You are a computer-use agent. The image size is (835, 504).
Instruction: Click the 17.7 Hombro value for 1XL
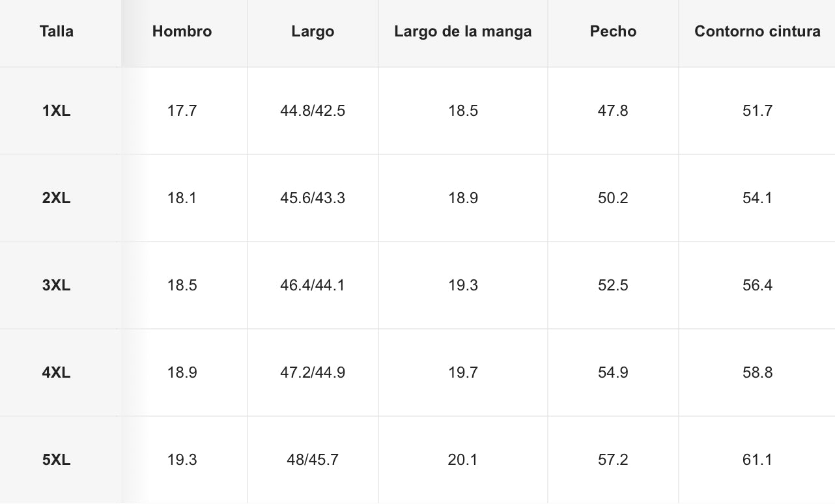click(182, 111)
